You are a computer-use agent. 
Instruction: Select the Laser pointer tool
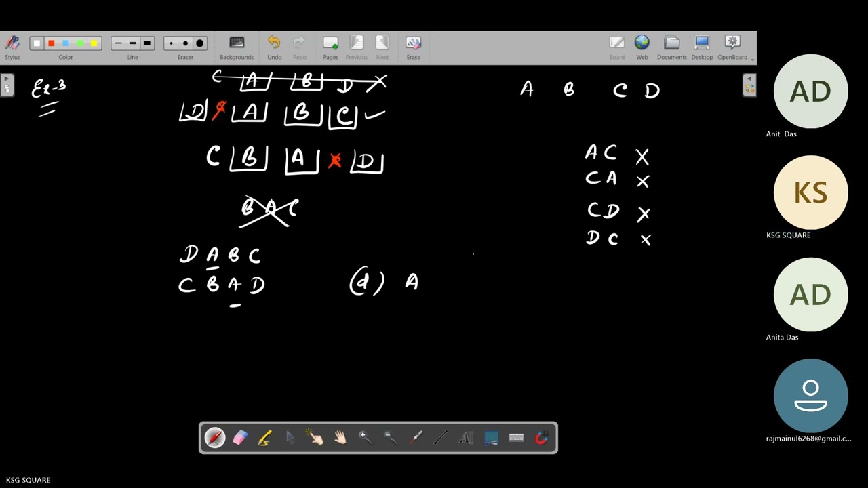[416, 438]
